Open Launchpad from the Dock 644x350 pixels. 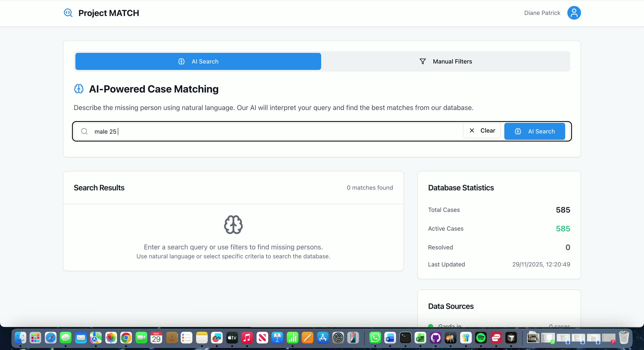click(36, 338)
